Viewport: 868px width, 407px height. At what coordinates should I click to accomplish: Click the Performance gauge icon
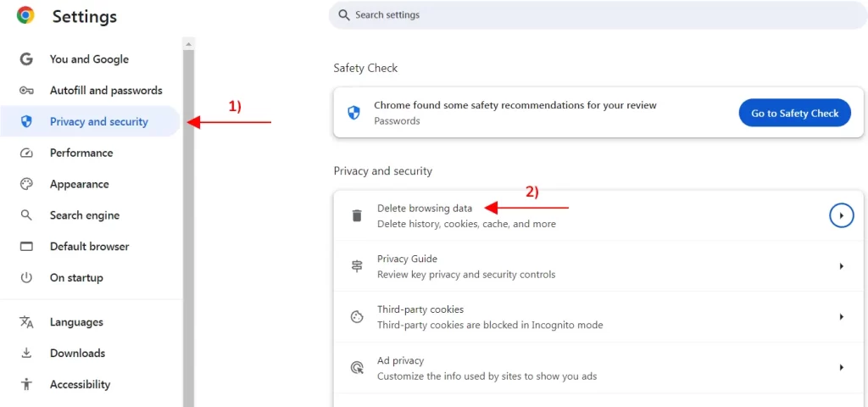pyautogui.click(x=26, y=153)
